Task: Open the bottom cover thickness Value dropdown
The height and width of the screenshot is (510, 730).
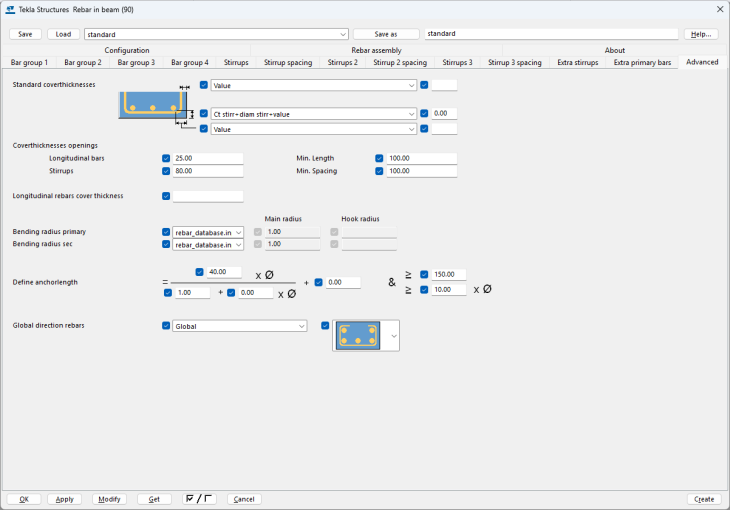Action: (x=313, y=129)
